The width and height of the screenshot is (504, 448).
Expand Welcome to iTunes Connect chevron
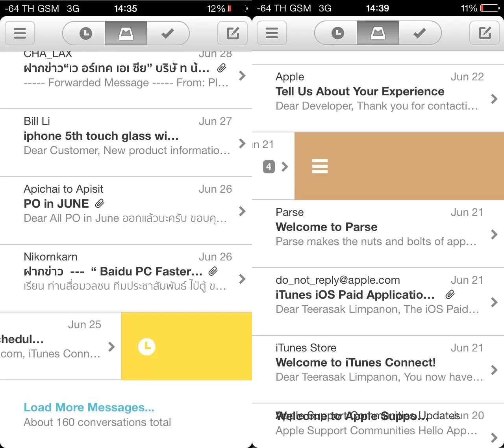494,370
